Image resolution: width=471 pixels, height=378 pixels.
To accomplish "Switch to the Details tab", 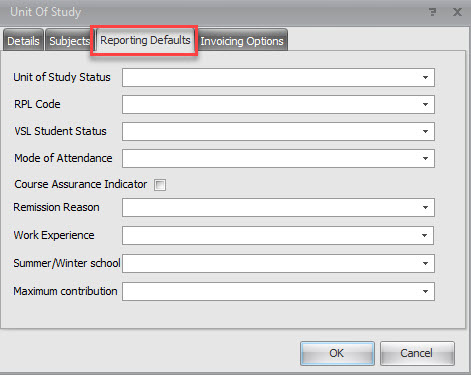I will pyautogui.click(x=23, y=41).
